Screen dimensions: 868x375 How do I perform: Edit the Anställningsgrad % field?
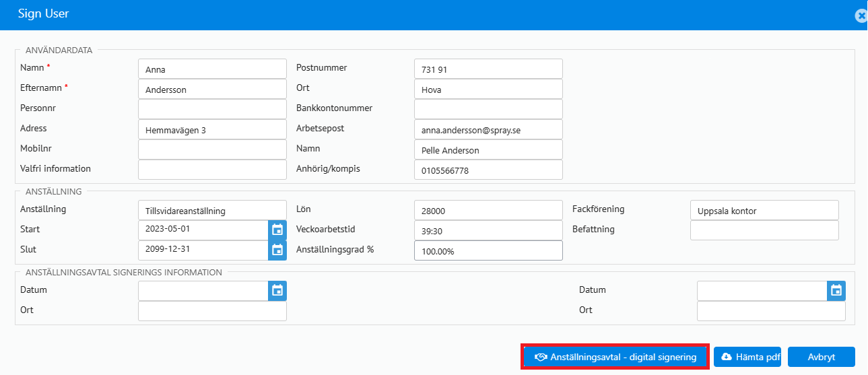[x=488, y=250]
